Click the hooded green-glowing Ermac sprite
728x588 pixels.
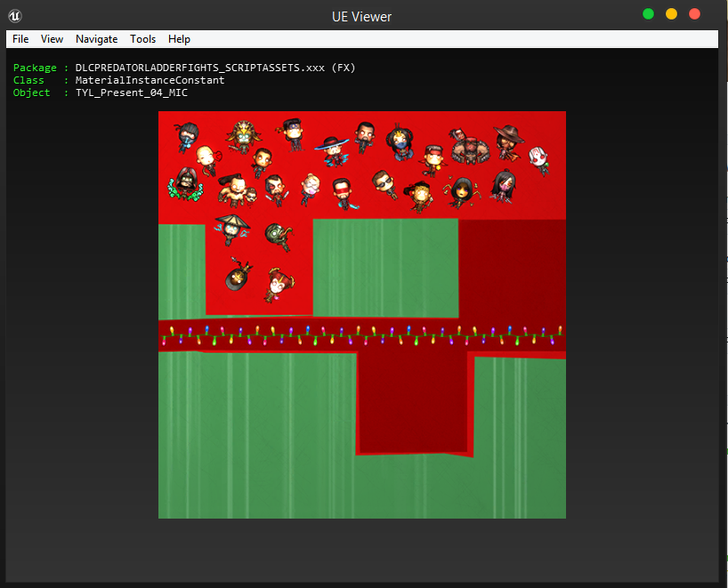pos(185,183)
